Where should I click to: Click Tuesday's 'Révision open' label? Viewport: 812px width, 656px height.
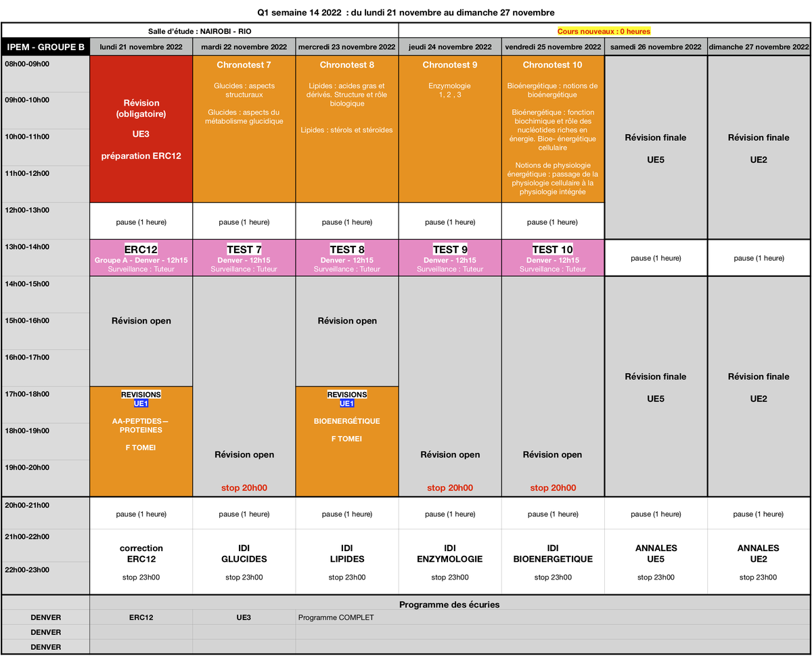click(x=244, y=455)
